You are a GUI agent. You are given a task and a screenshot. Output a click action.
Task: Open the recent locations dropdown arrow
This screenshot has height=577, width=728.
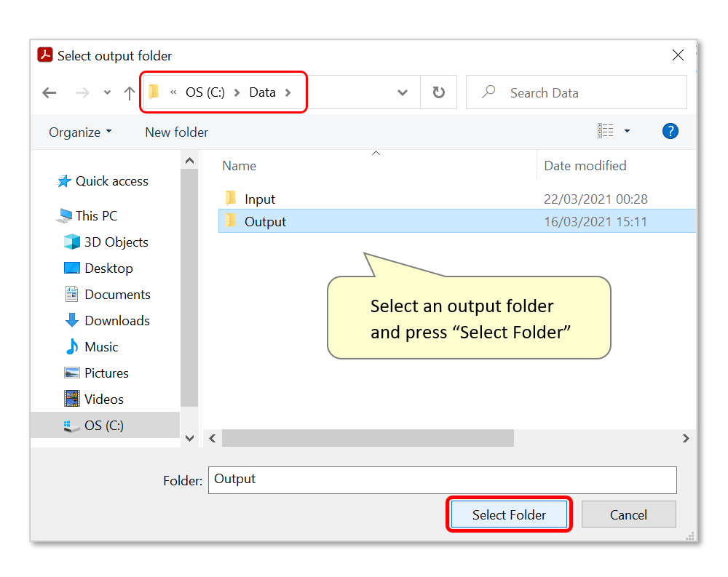(x=107, y=93)
